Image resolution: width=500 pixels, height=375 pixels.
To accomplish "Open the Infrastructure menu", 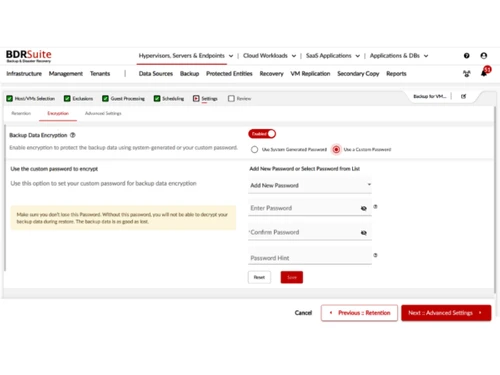I will pos(24,74).
